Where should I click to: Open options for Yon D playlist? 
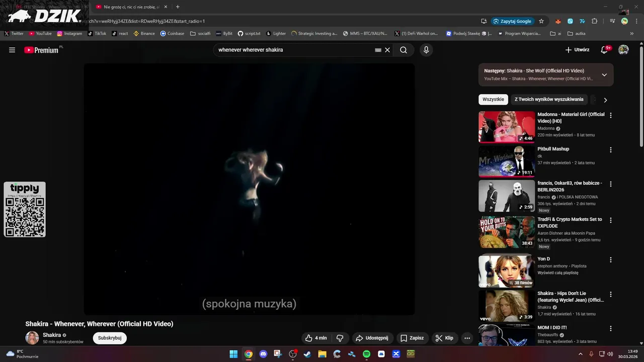tap(611, 260)
